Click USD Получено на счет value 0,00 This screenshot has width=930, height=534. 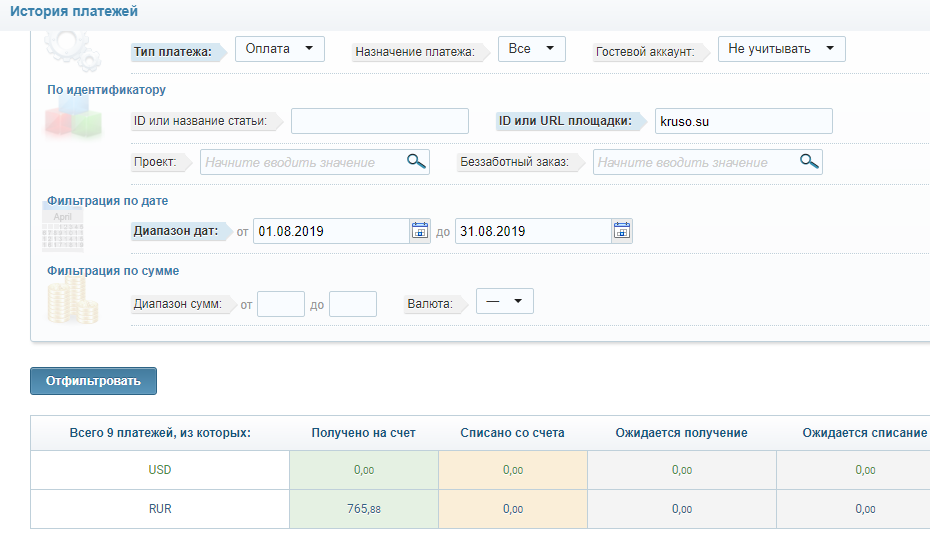point(364,470)
